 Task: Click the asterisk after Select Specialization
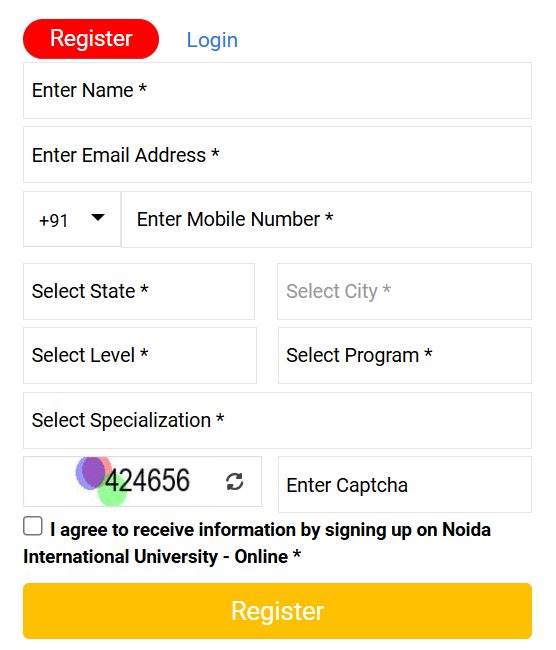click(220, 418)
